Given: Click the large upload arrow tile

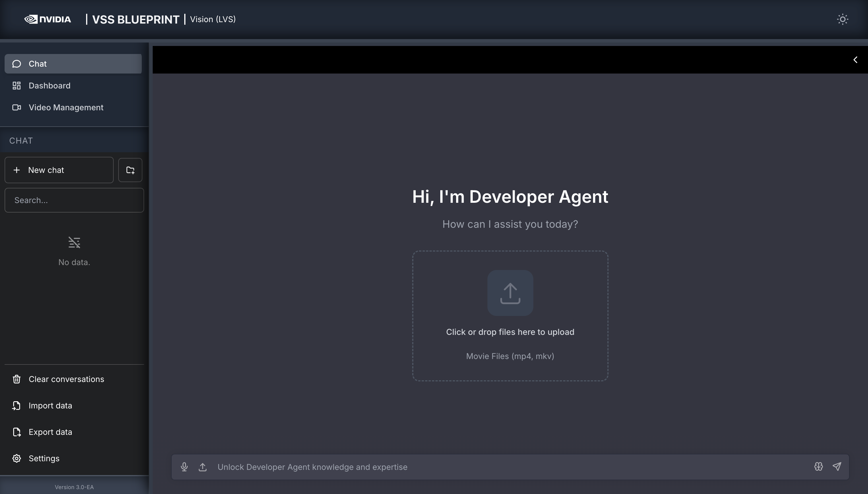Looking at the screenshot, I should [510, 293].
